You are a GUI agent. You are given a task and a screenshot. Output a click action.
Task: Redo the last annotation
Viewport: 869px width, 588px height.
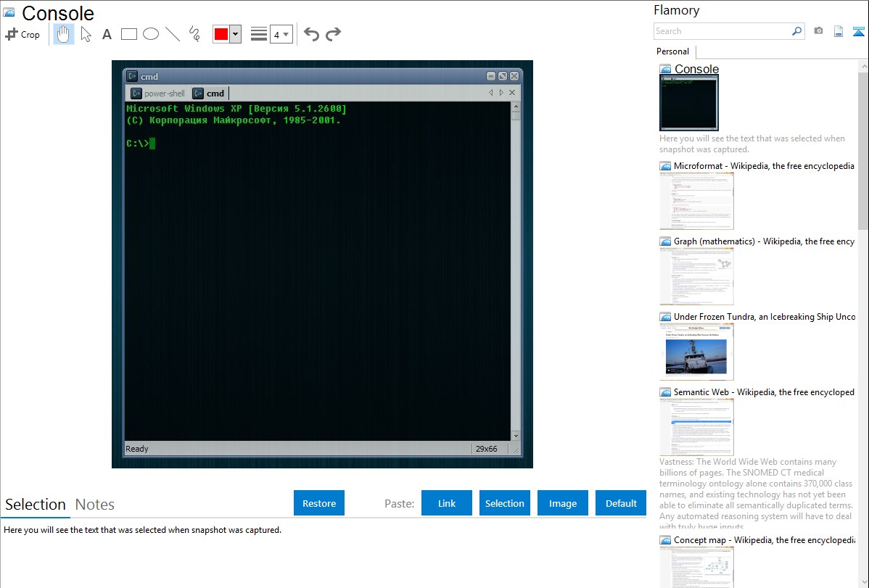click(333, 34)
